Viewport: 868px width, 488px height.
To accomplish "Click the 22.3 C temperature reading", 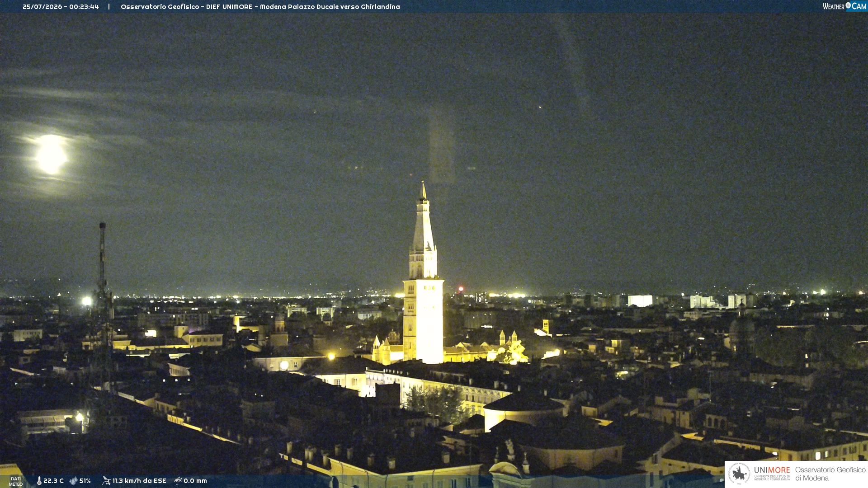I will point(53,481).
